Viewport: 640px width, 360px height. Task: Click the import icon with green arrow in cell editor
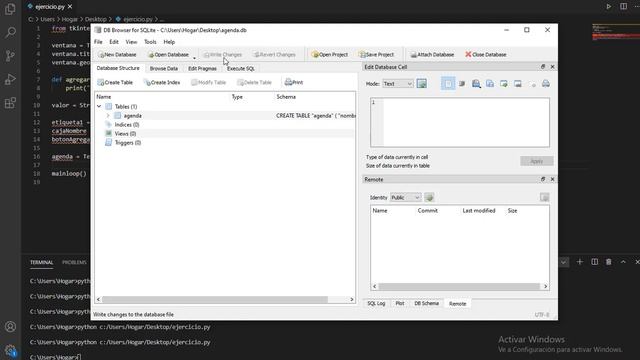504,84
